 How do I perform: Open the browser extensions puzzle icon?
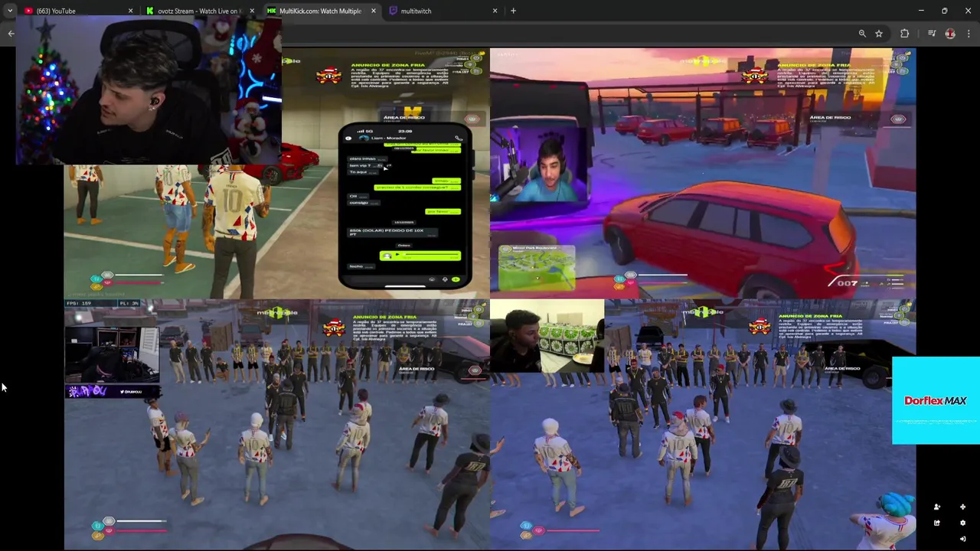pos(905,34)
